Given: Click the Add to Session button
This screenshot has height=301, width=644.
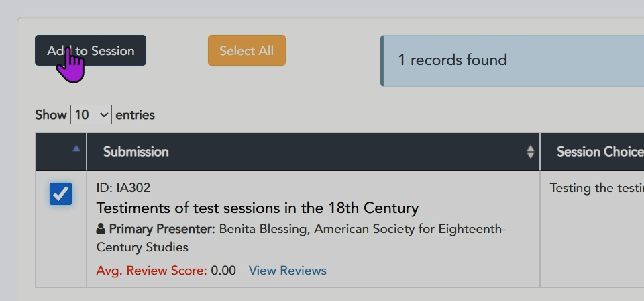Looking at the screenshot, I should [91, 50].
